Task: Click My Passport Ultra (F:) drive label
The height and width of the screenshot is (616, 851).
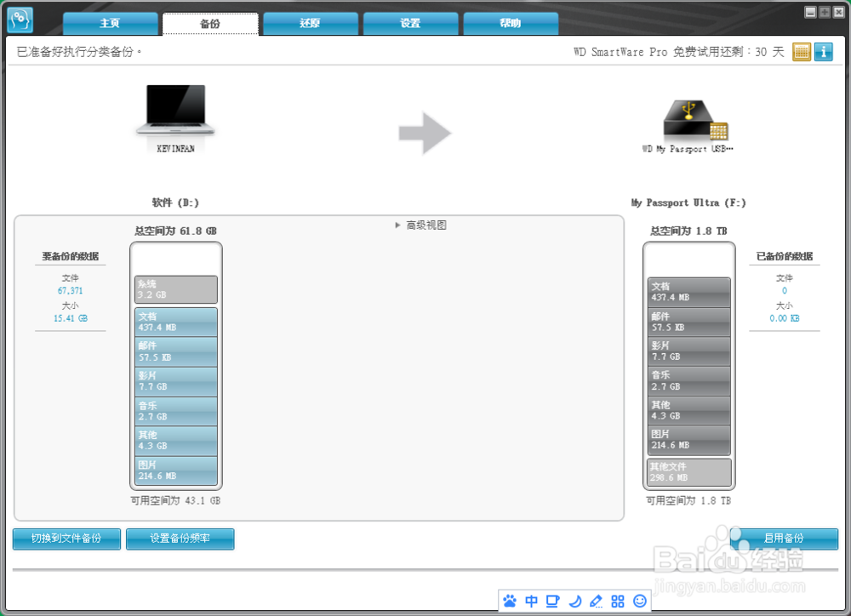Action: tap(688, 202)
